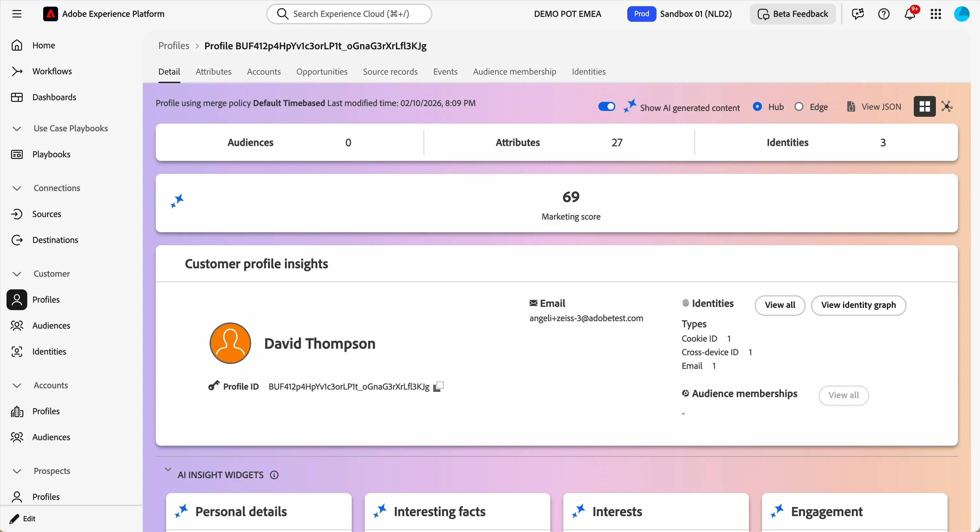Screen dimensions: 980x532
Task: Open the Identities tab
Action: 589,71
